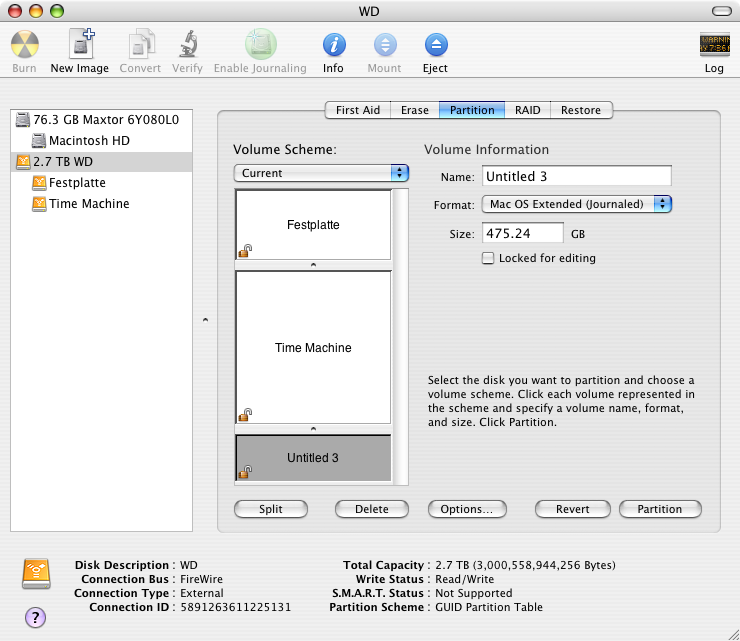
Task: Click the partition map scrollbar
Action: [x=400, y=337]
